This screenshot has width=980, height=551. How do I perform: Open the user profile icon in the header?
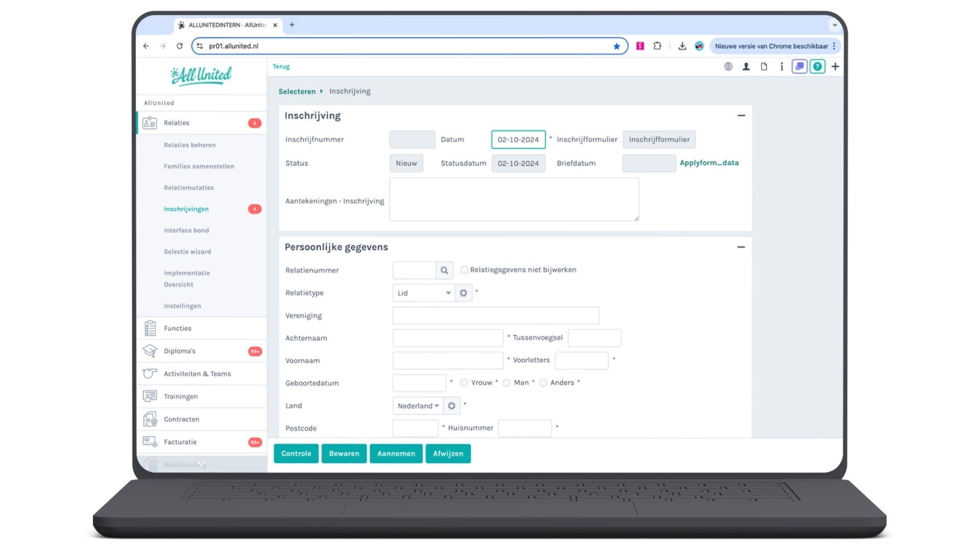pos(746,66)
